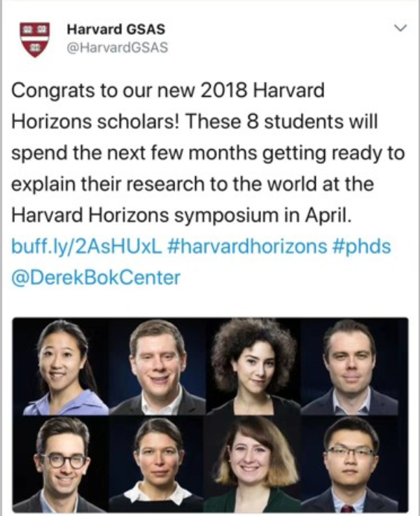Image resolution: width=420 pixels, height=516 pixels.
Task: Click the tweet body text
Action: pos(208,153)
